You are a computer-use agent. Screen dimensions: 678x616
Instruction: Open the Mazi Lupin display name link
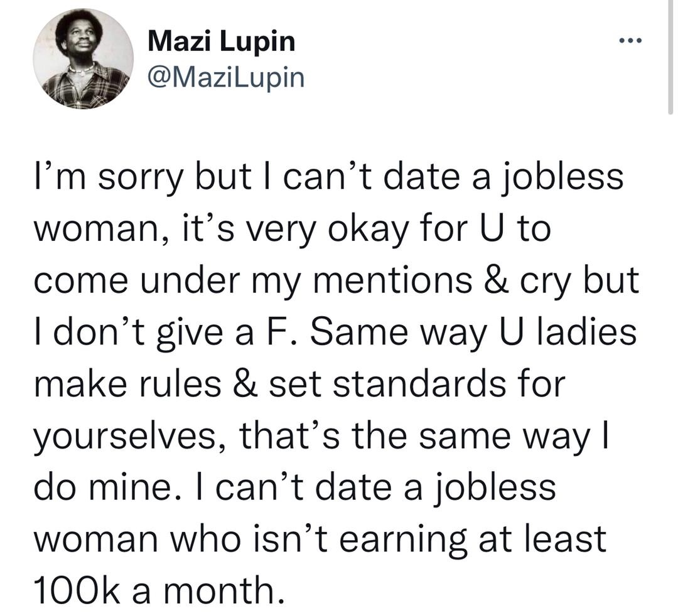[x=222, y=42]
